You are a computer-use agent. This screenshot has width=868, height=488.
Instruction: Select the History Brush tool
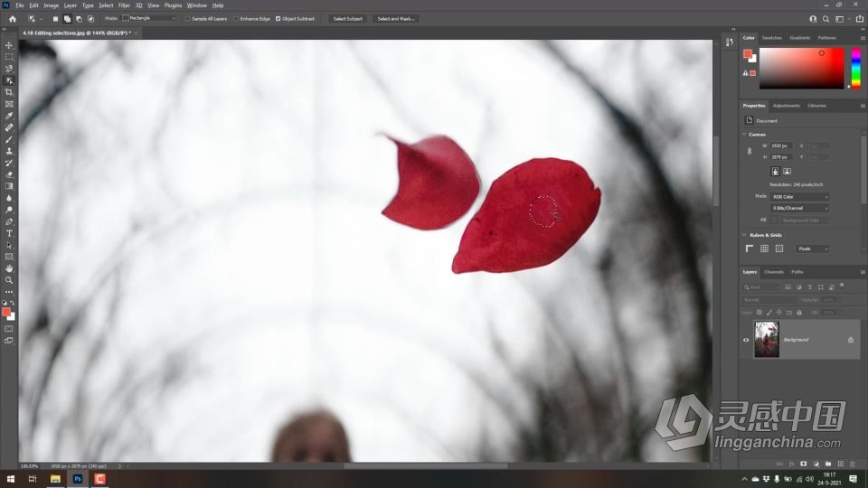click(9, 163)
